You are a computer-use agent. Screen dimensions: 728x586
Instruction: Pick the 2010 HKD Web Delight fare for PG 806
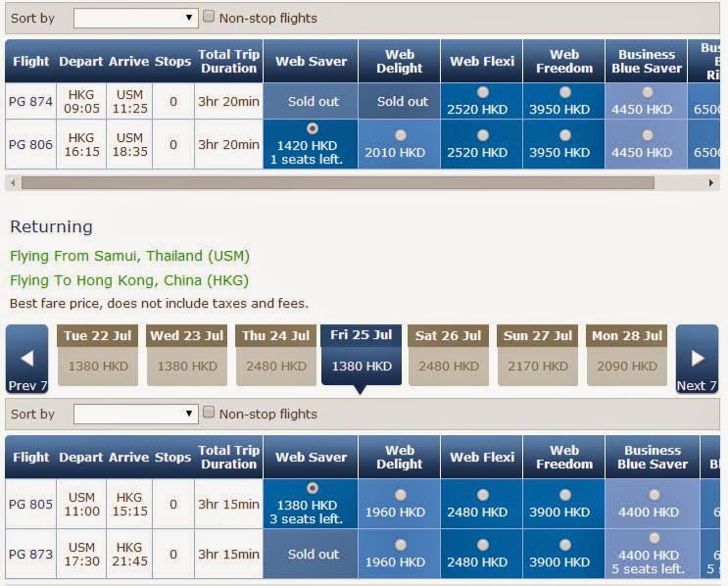[x=400, y=135]
